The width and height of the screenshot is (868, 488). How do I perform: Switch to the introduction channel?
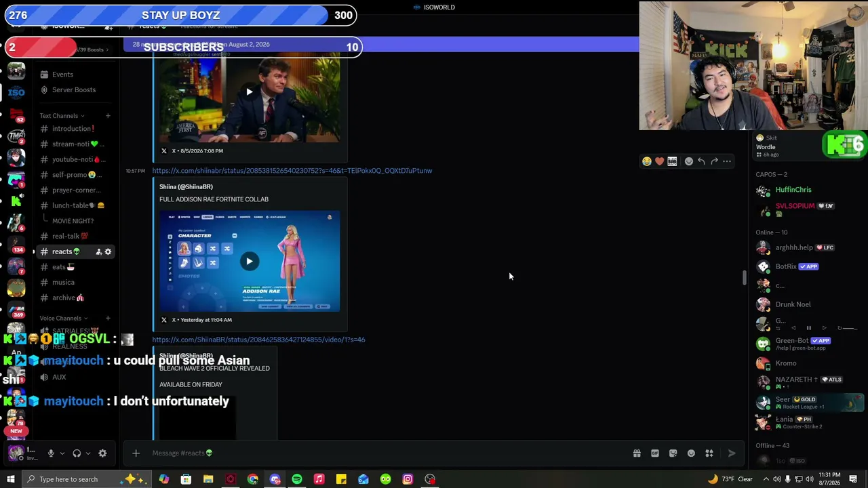pyautogui.click(x=75, y=129)
